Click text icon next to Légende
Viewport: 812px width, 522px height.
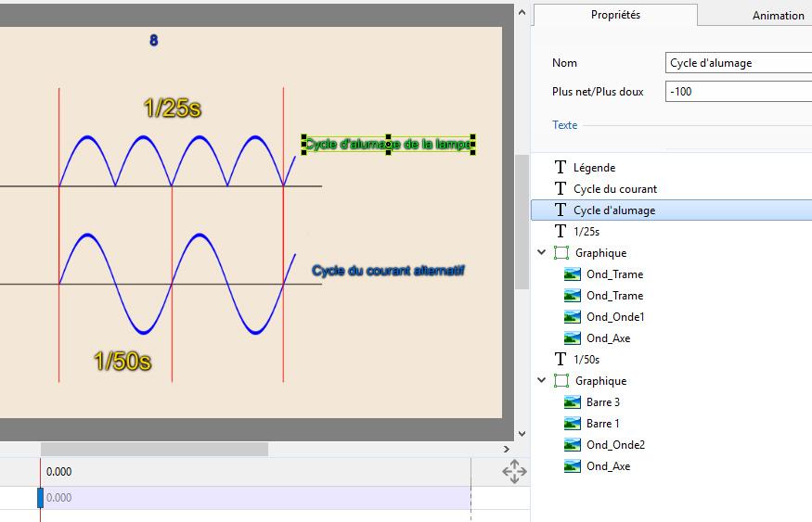[561, 167]
